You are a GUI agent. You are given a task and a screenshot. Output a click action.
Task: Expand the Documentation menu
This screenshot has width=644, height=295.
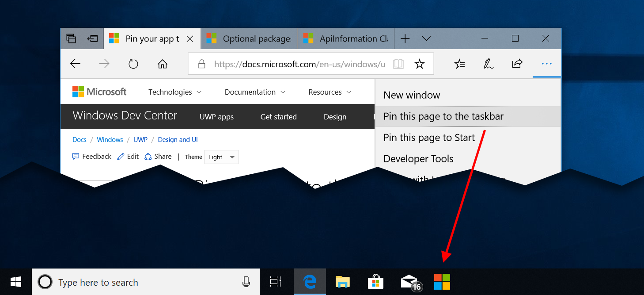point(255,92)
